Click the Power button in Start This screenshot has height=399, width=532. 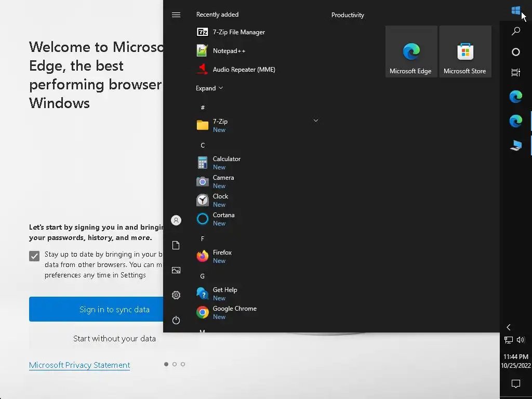click(176, 320)
